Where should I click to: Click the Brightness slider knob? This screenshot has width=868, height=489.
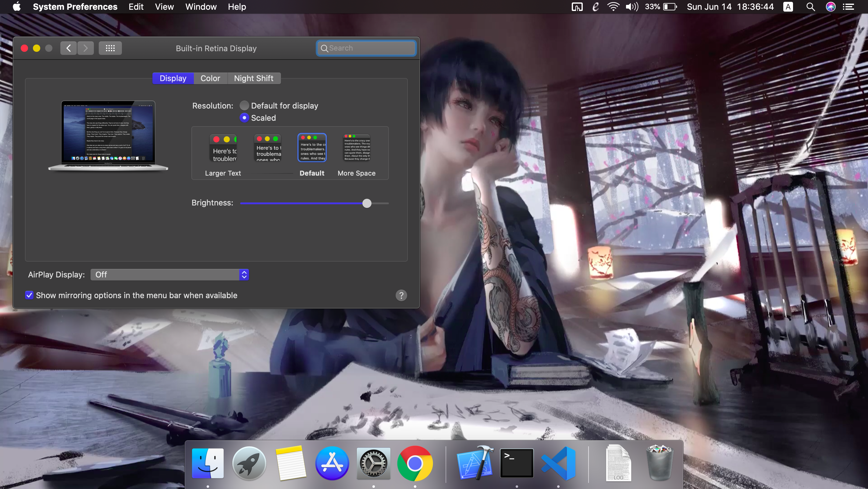click(x=367, y=203)
